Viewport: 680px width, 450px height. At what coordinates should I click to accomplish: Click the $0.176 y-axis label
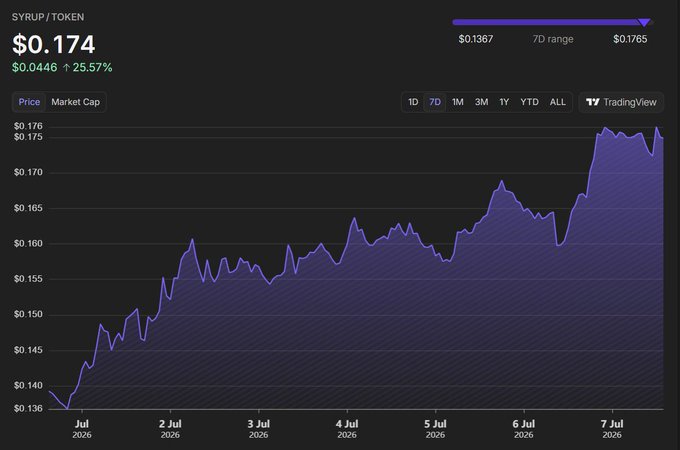pyautogui.click(x=28, y=126)
